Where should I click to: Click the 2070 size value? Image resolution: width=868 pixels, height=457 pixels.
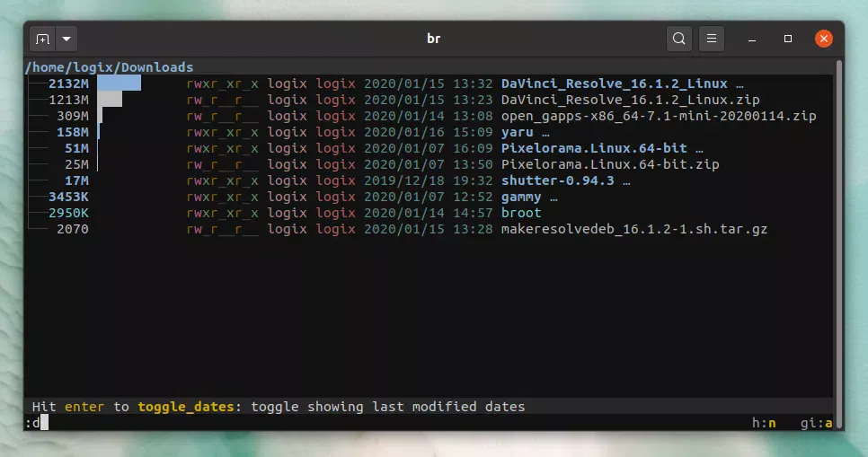coord(73,229)
